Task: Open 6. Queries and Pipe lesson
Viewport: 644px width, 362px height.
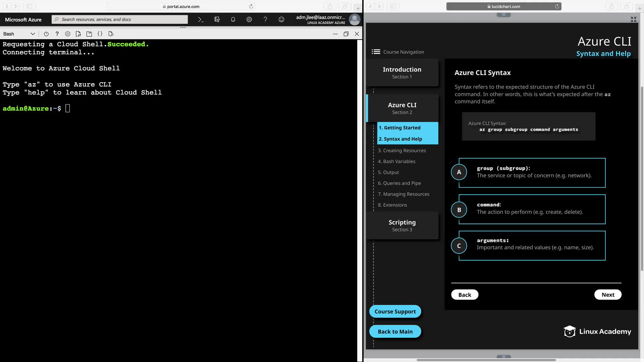Action: [399, 183]
